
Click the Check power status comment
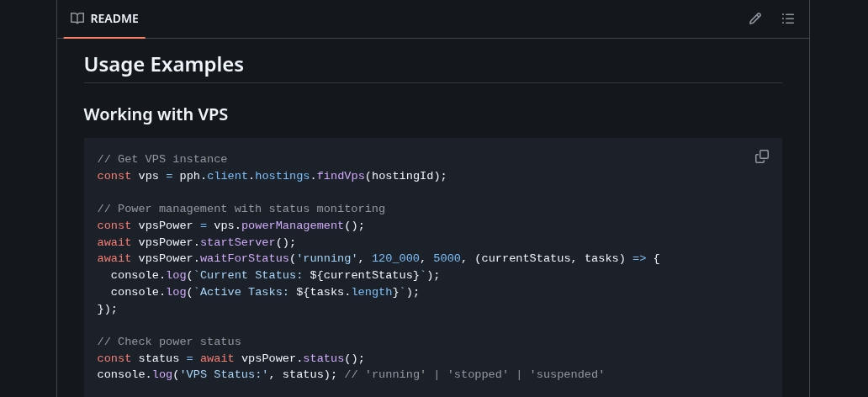coord(169,341)
